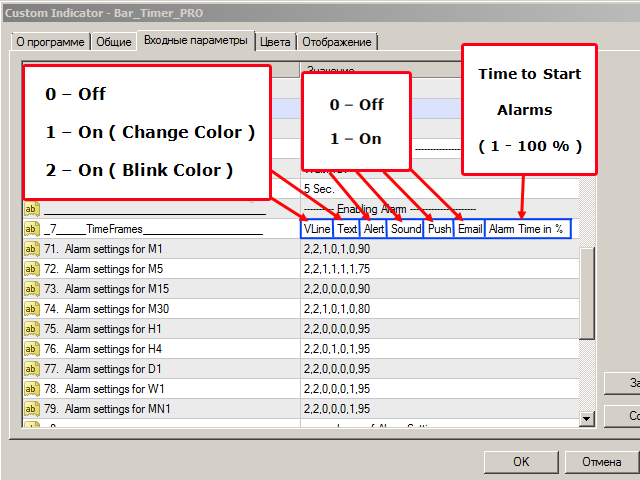Viewport: 640px width, 480px height.
Task: Open the Отображение tab
Action: (x=338, y=42)
